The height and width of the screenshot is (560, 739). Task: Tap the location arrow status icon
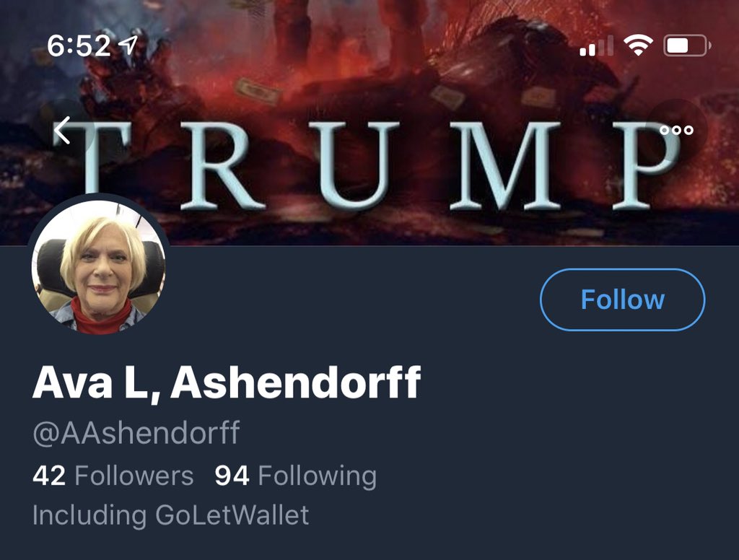128,45
